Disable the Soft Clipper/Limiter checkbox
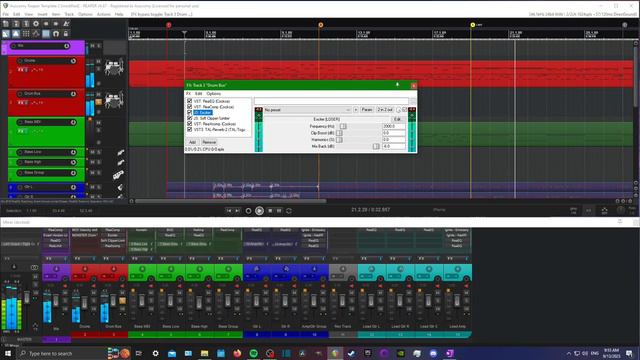 (189, 118)
